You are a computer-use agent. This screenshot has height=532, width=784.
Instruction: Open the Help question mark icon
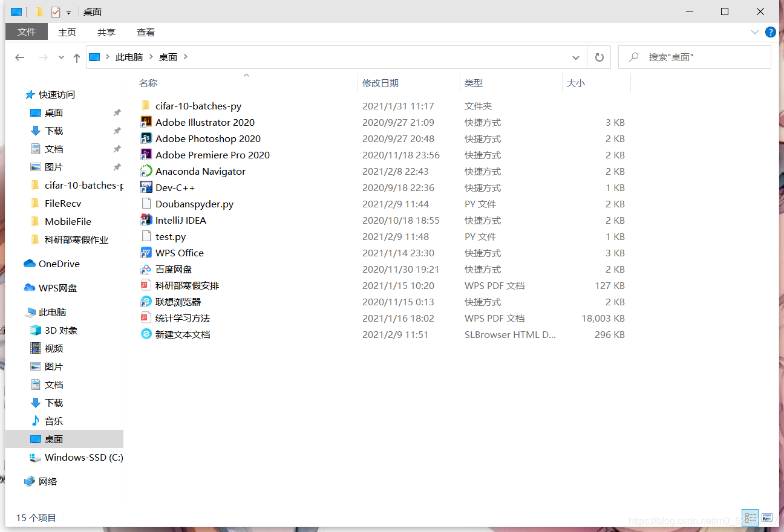point(770,32)
